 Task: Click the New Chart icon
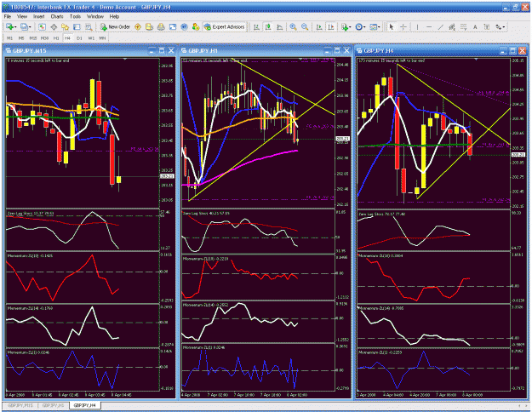tap(9, 26)
